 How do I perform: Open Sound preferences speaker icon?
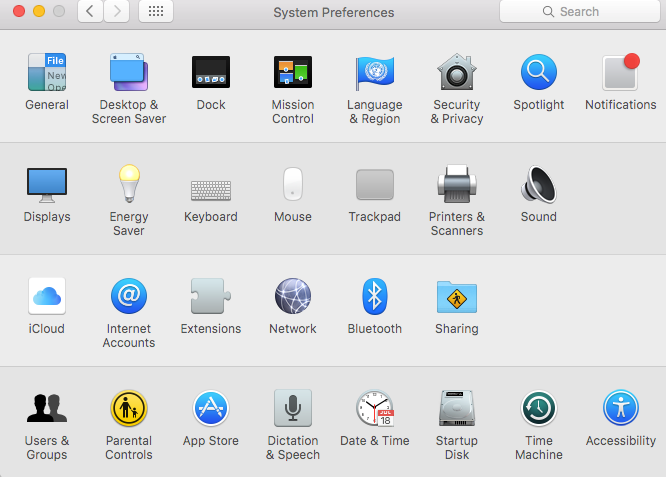click(539, 184)
